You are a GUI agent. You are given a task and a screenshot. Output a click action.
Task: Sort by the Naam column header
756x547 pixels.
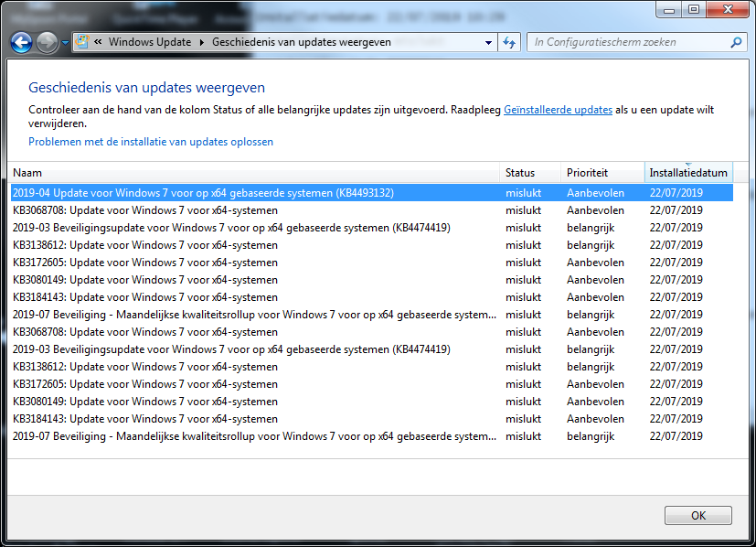coord(253,173)
